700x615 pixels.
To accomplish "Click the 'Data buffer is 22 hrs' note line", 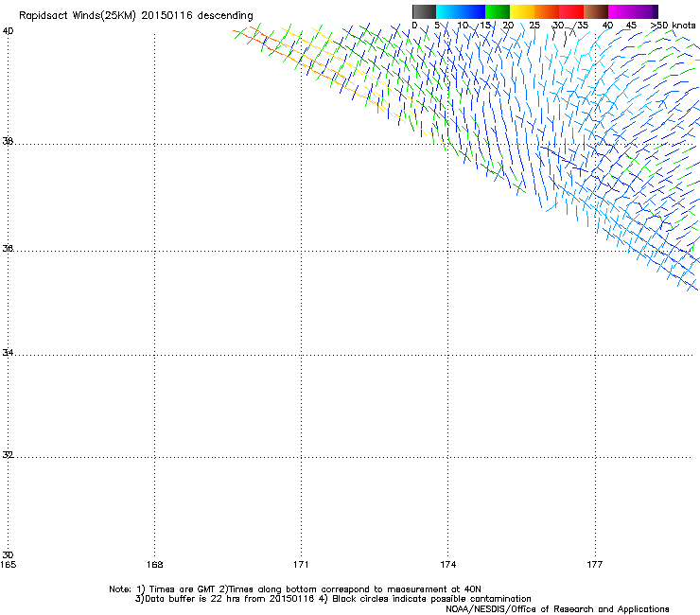I will [x=333, y=599].
